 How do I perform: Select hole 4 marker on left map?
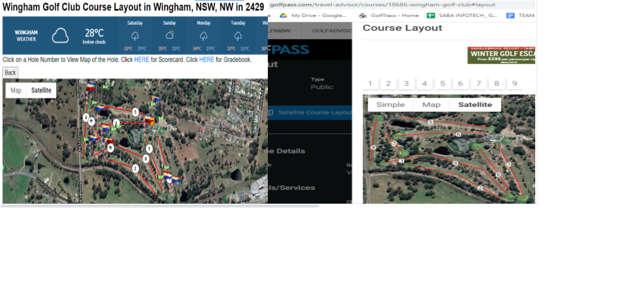click(x=86, y=118)
